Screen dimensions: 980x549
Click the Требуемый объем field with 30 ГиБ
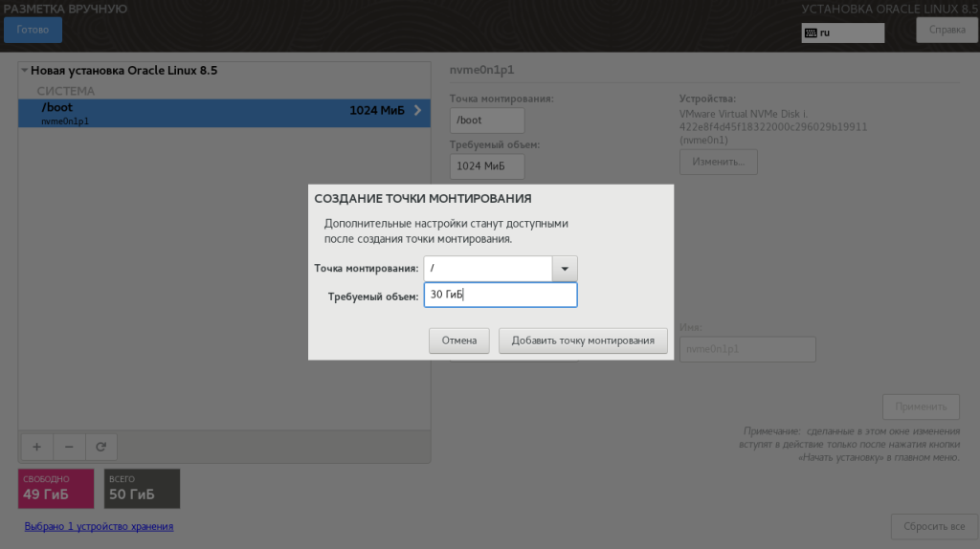pos(500,295)
